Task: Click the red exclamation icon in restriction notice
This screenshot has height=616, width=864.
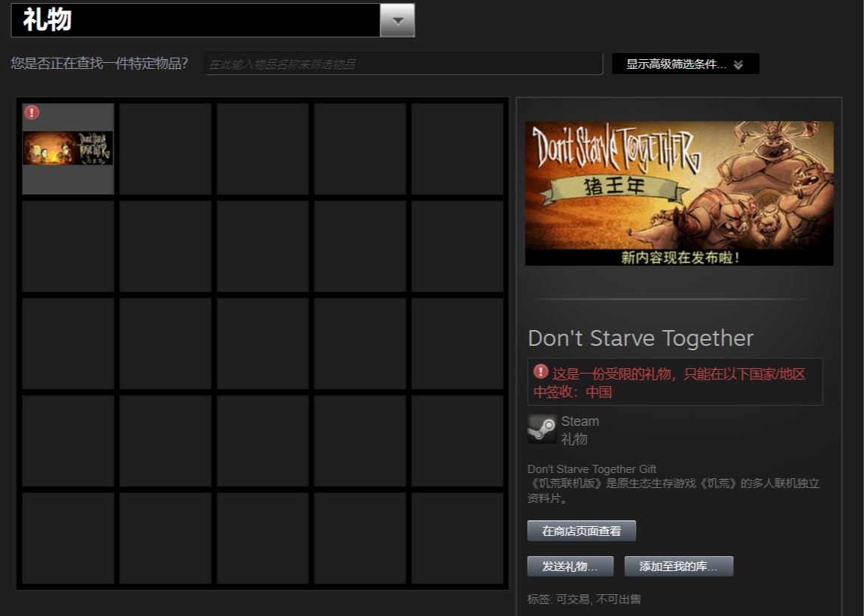Action: 541,371
